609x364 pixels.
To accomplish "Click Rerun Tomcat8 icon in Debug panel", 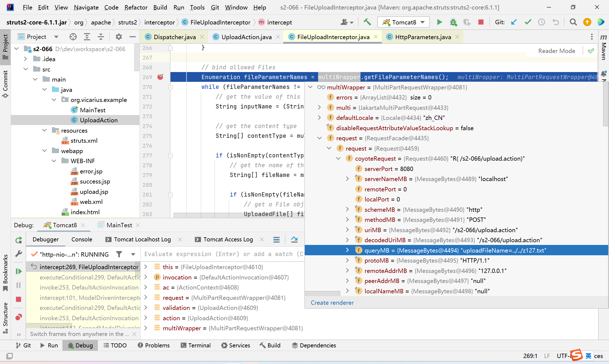I will tap(18, 240).
